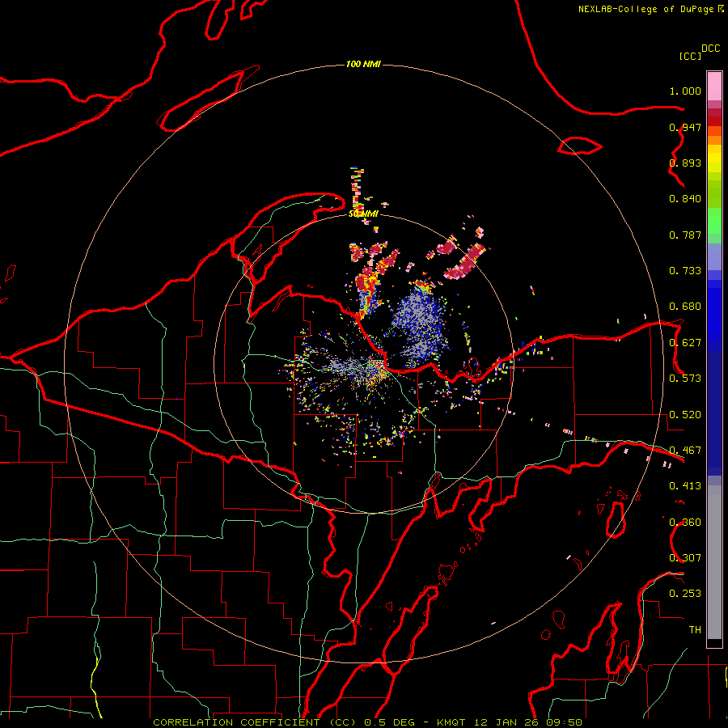Click the 0.787 legend value

685,235
